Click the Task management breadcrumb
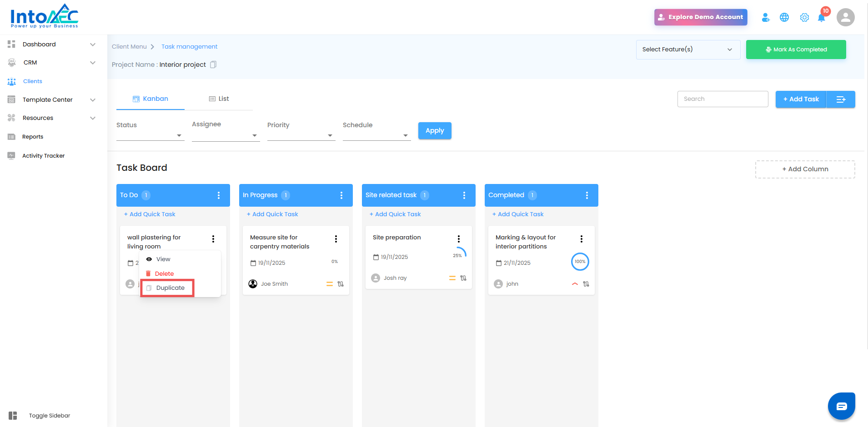 (189, 46)
